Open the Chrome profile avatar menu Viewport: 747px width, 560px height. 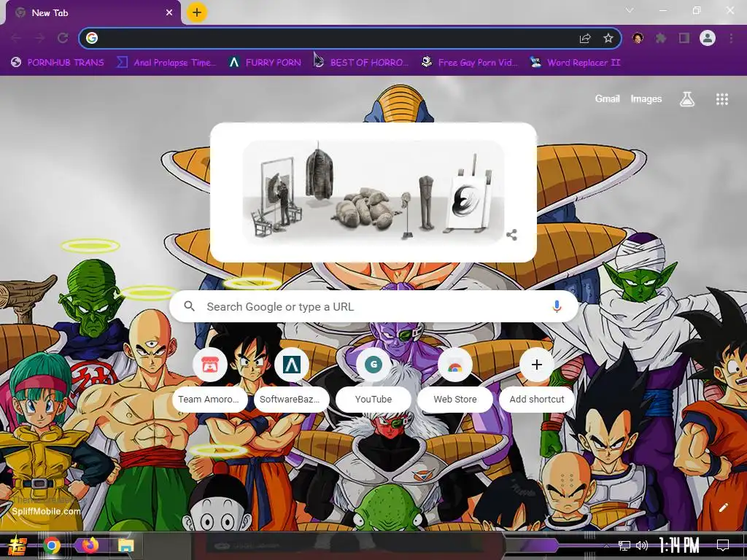[x=708, y=38]
